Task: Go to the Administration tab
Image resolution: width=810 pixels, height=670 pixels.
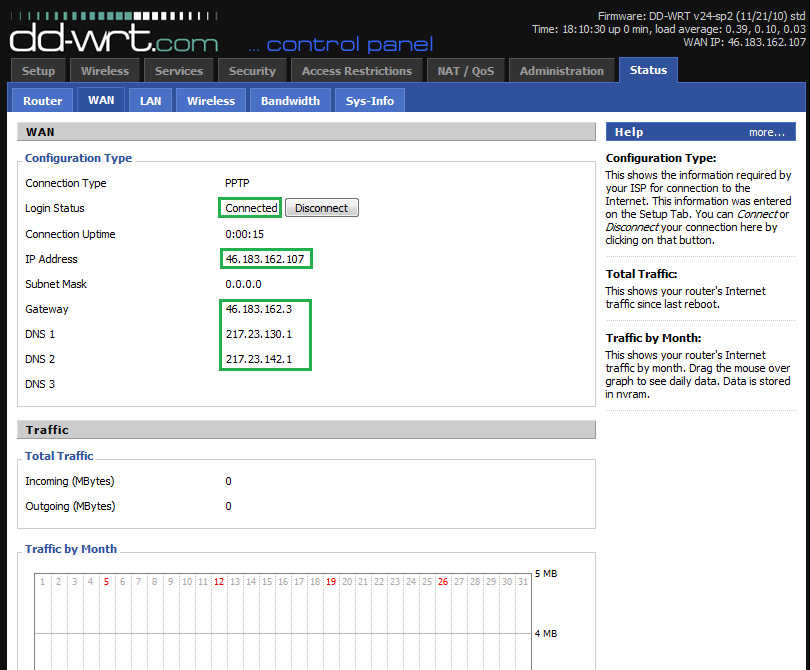Action: [562, 71]
